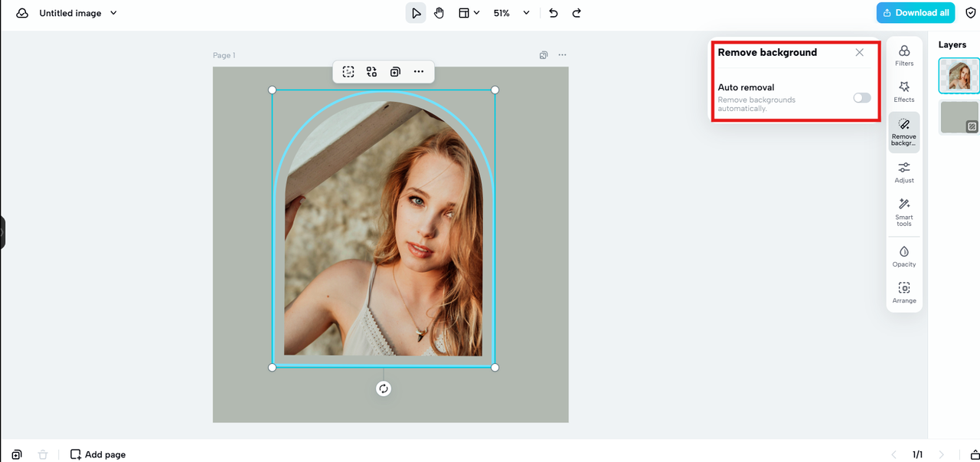This screenshot has height=462, width=980.
Task: Click the duplicate icon in the floating toolbar
Action: pyautogui.click(x=395, y=71)
